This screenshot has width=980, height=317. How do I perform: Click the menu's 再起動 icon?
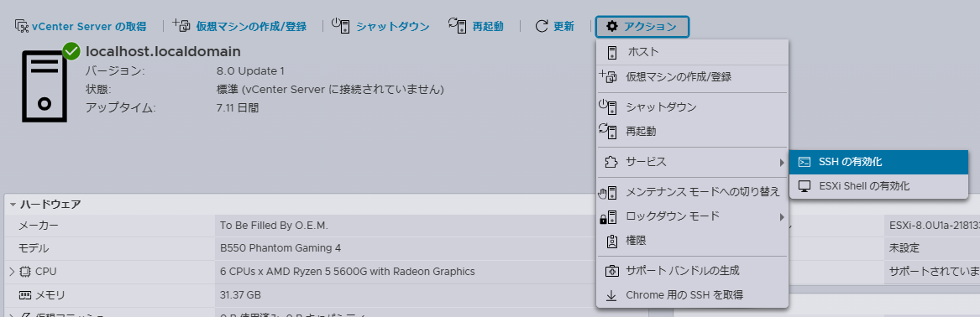608,131
